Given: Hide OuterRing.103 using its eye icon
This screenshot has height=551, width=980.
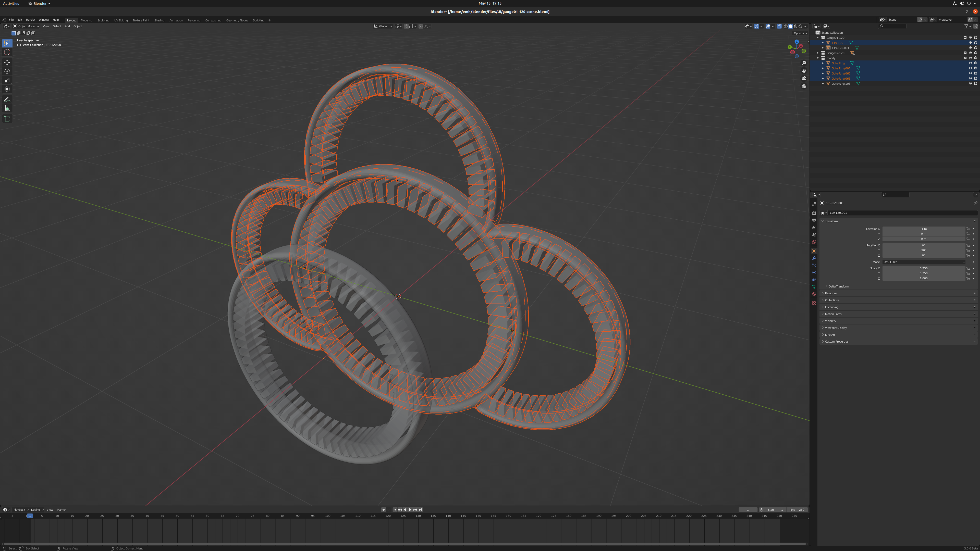Looking at the screenshot, I should pyautogui.click(x=970, y=84).
